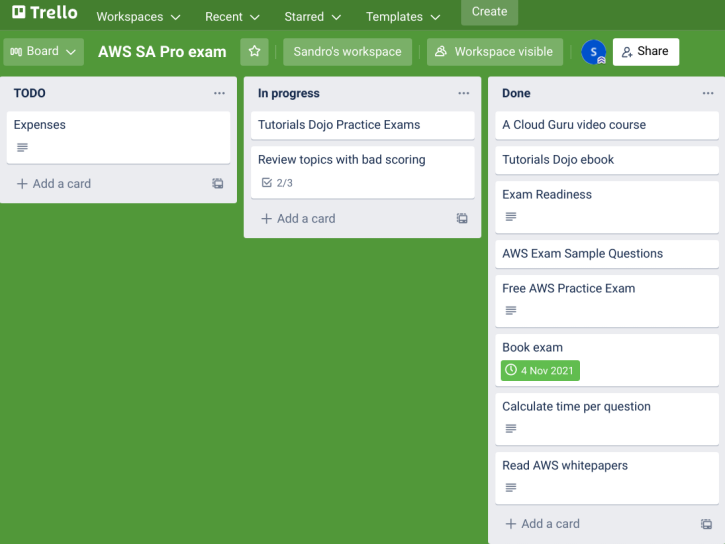Click description icon on Calculate time per question card
The height and width of the screenshot is (544, 725).
510,428
